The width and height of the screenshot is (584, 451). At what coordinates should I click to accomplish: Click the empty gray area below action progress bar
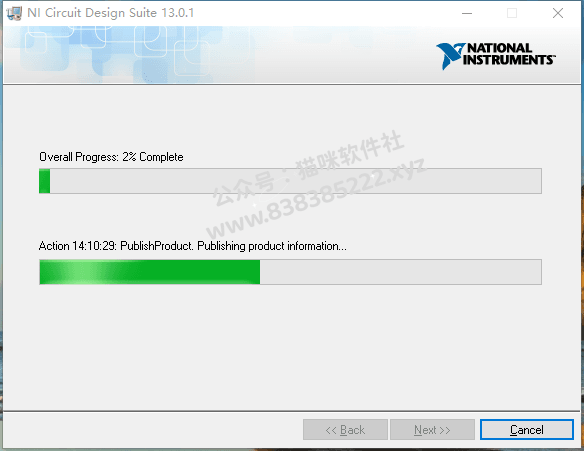(x=291, y=346)
